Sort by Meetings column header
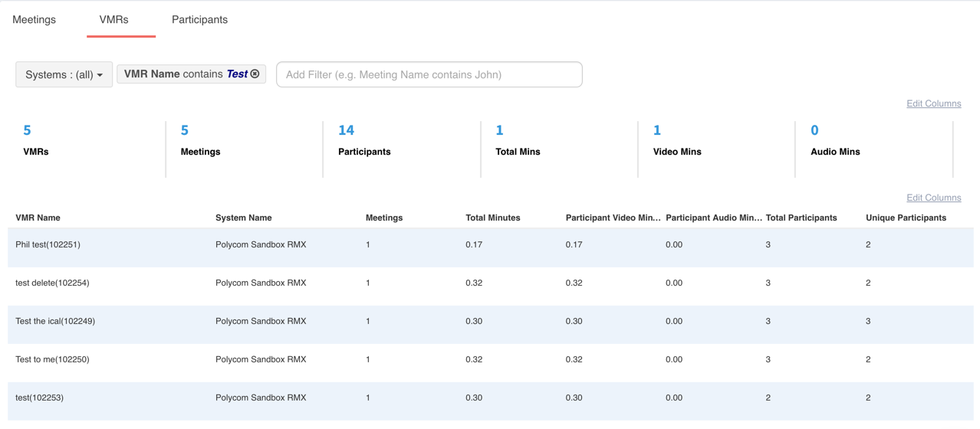 384,218
